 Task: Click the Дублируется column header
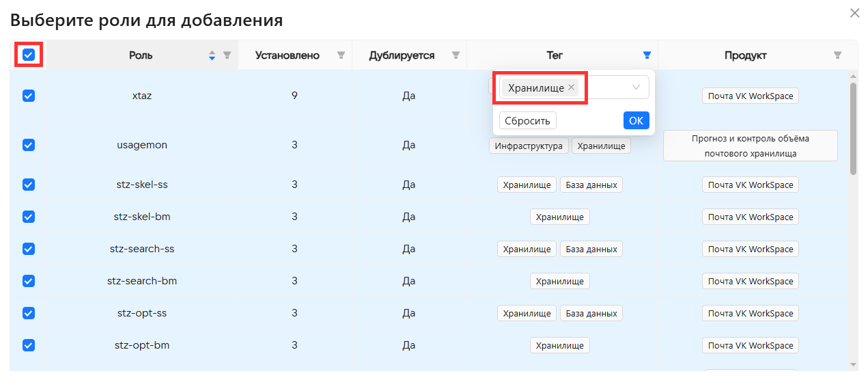[x=402, y=55]
